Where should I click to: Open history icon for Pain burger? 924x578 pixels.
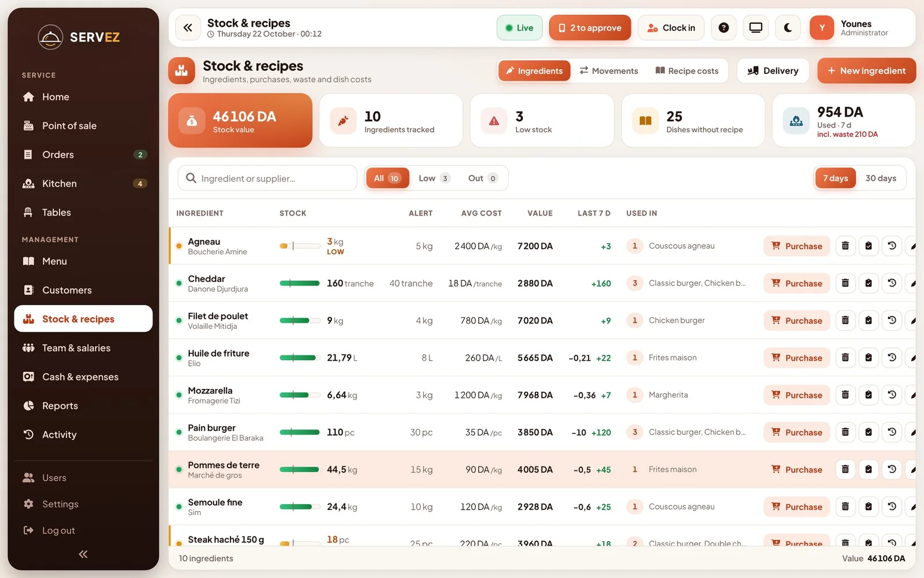(x=892, y=432)
